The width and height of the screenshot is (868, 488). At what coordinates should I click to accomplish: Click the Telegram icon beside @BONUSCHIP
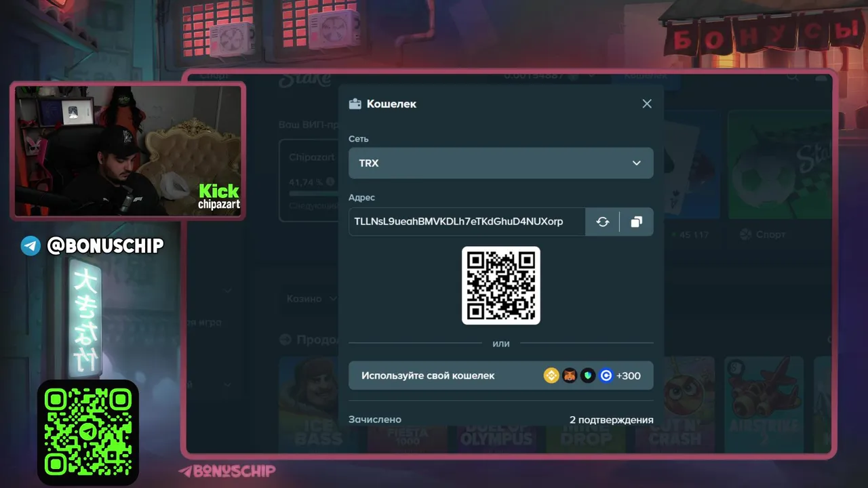[31, 245]
